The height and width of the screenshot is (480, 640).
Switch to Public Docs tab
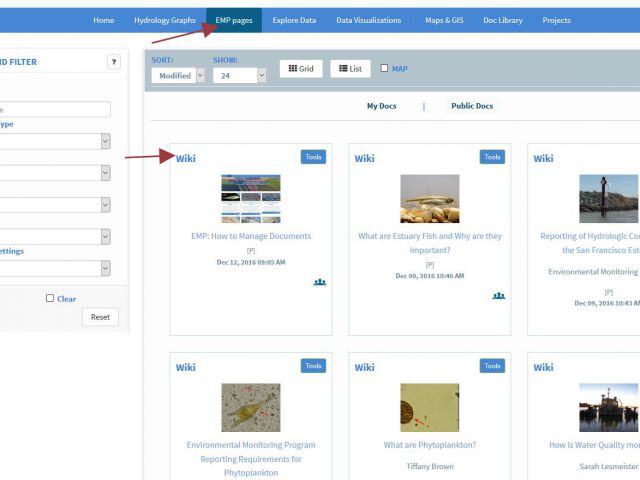[x=472, y=106]
